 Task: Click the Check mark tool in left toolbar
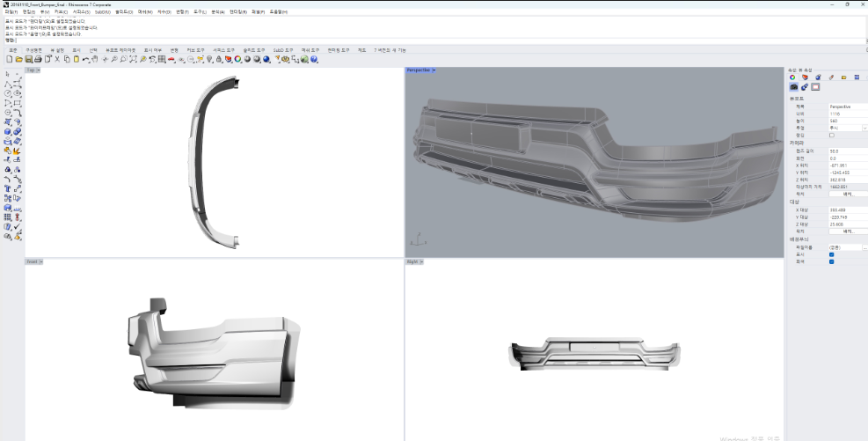[x=18, y=226]
